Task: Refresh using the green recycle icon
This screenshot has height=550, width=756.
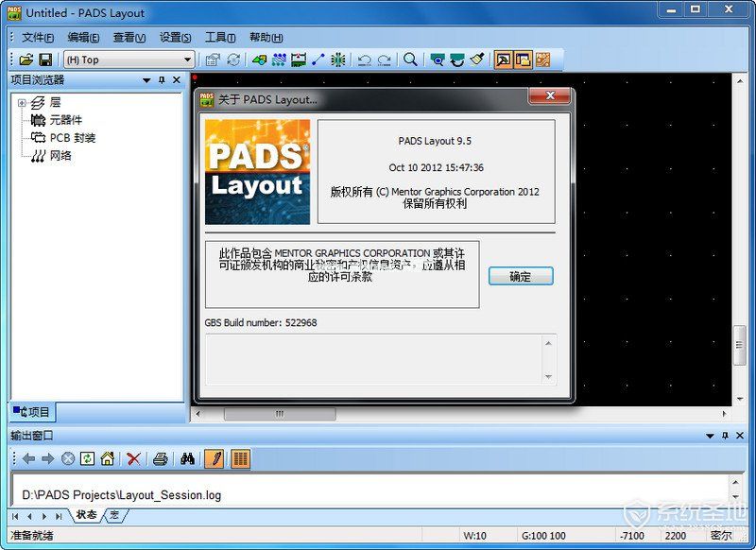Action: (x=86, y=458)
